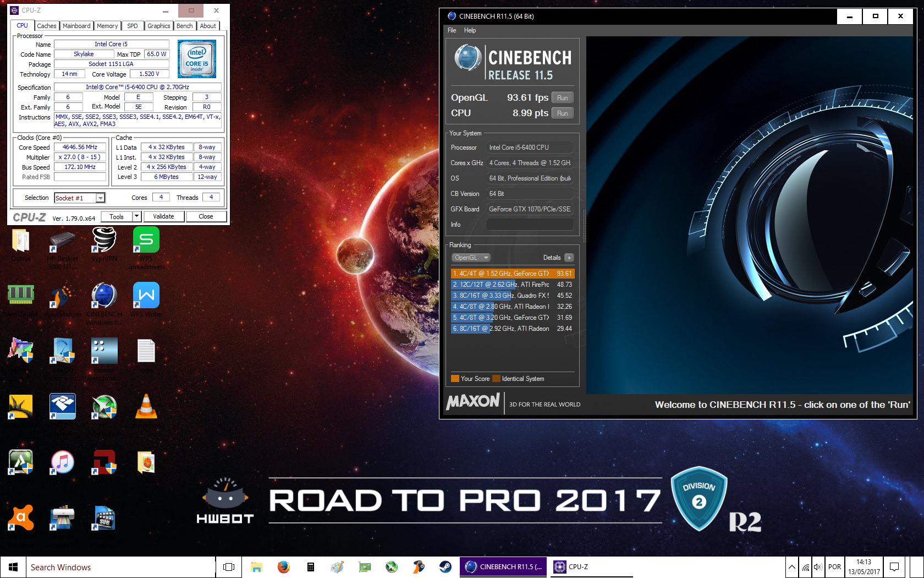This screenshot has width=924, height=578.
Task: Expand Cinebench ranking Details arrow
Action: [x=569, y=258]
